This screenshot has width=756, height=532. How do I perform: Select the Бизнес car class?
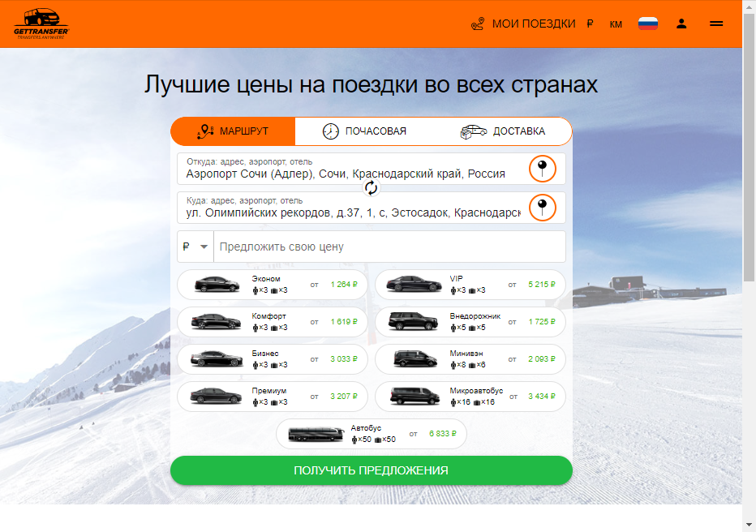tap(273, 359)
